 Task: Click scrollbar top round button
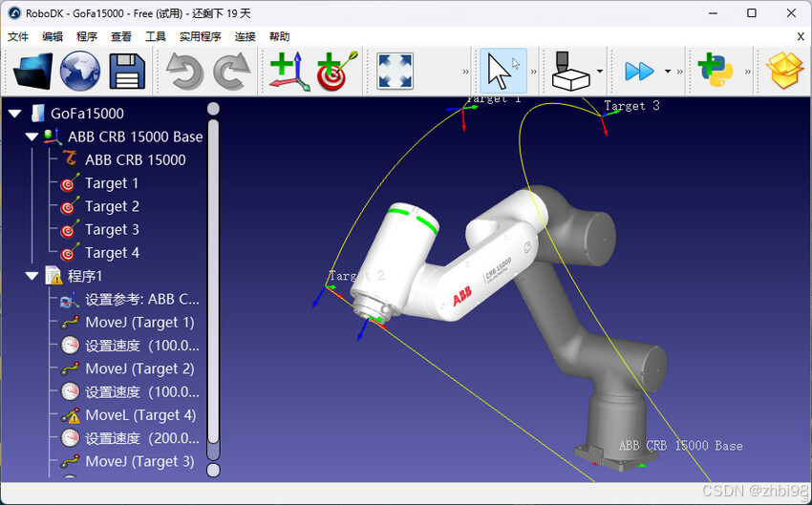coord(213,109)
